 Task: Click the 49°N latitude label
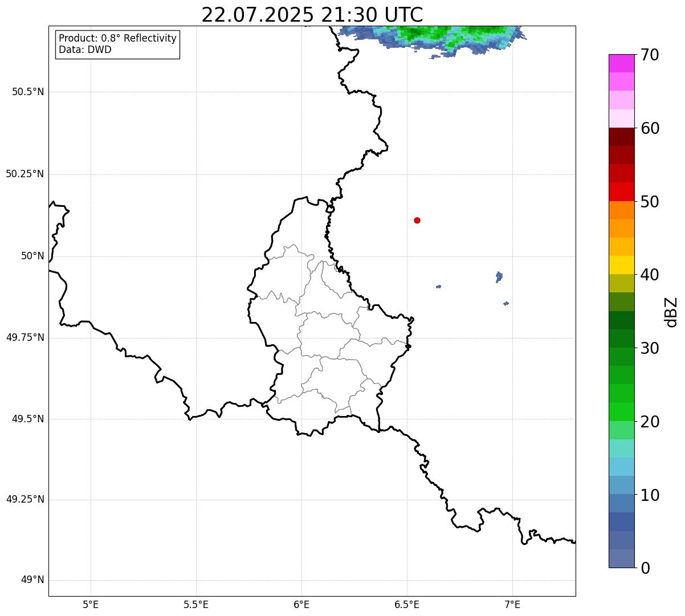click(32, 580)
